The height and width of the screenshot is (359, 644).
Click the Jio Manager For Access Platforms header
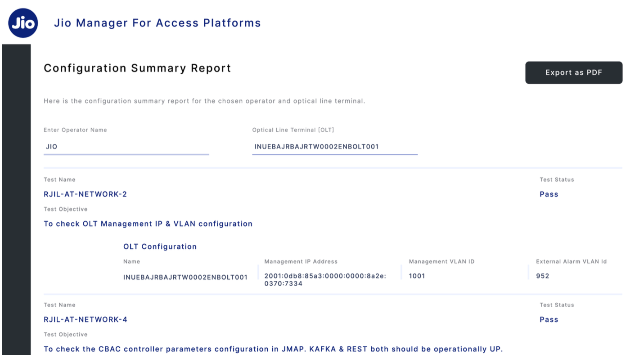point(157,22)
